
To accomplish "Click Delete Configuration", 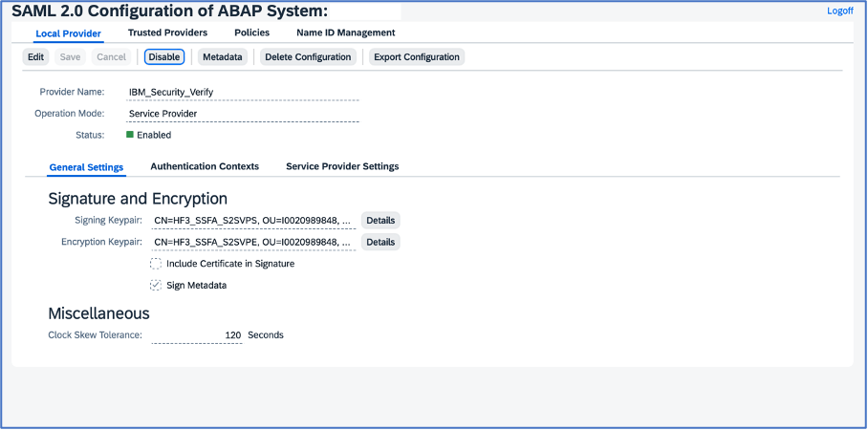I will click(x=308, y=57).
